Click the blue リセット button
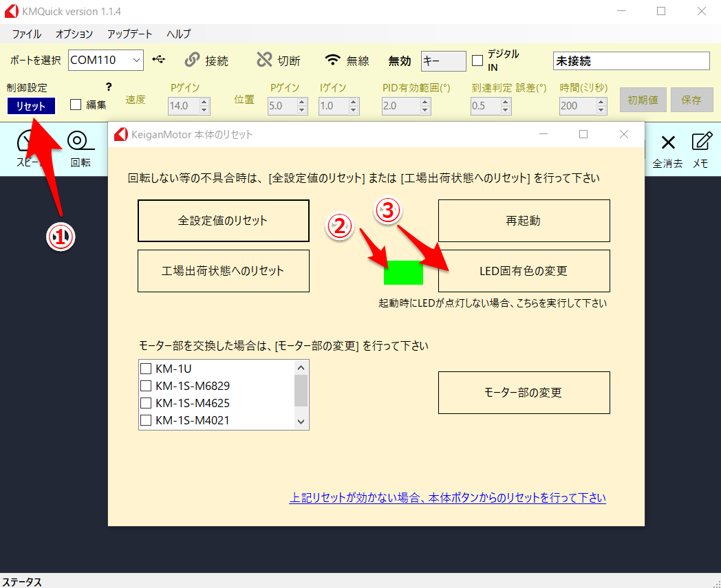The height and width of the screenshot is (588, 721). (31, 106)
